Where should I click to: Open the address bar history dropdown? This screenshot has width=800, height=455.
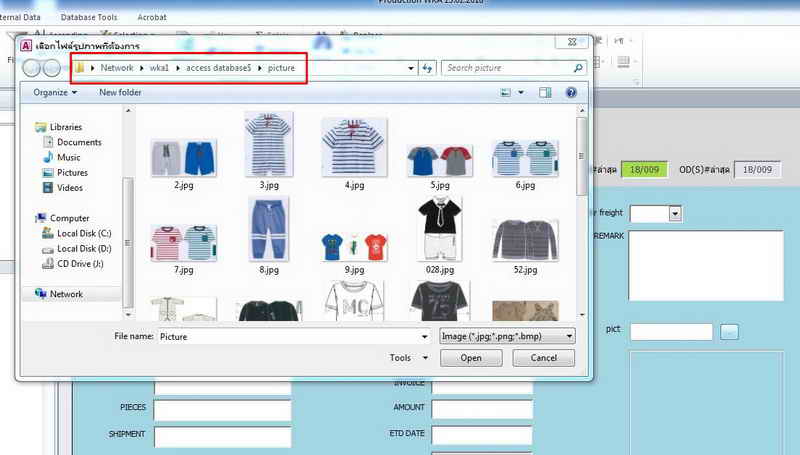pos(411,68)
